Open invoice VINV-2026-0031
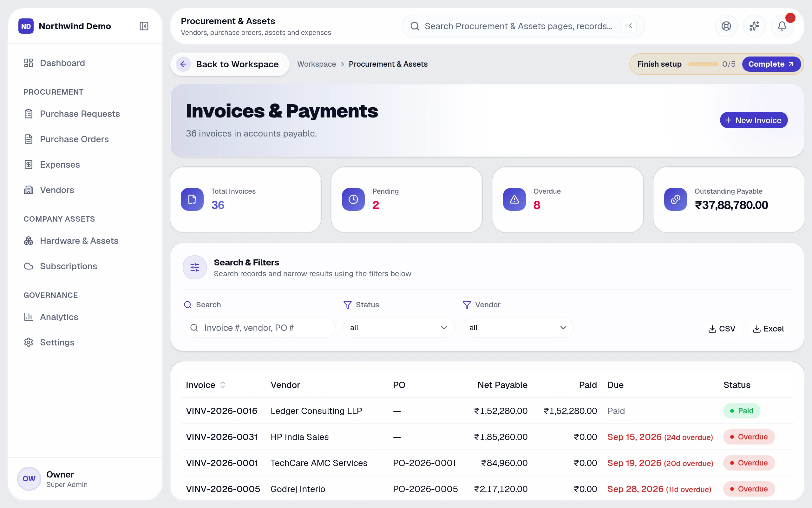 [x=221, y=437]
